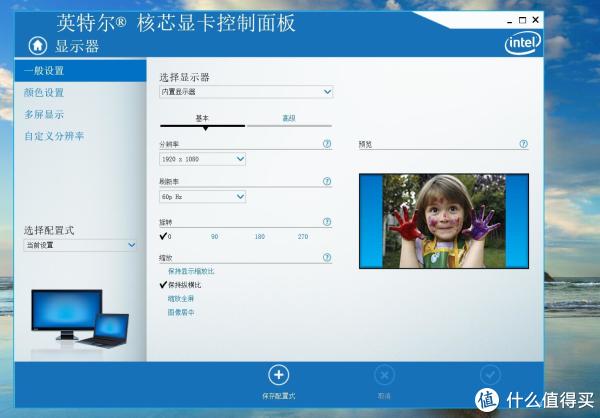
Task: Select rotation 0 degrees
Action: click(x=166, y=236)
